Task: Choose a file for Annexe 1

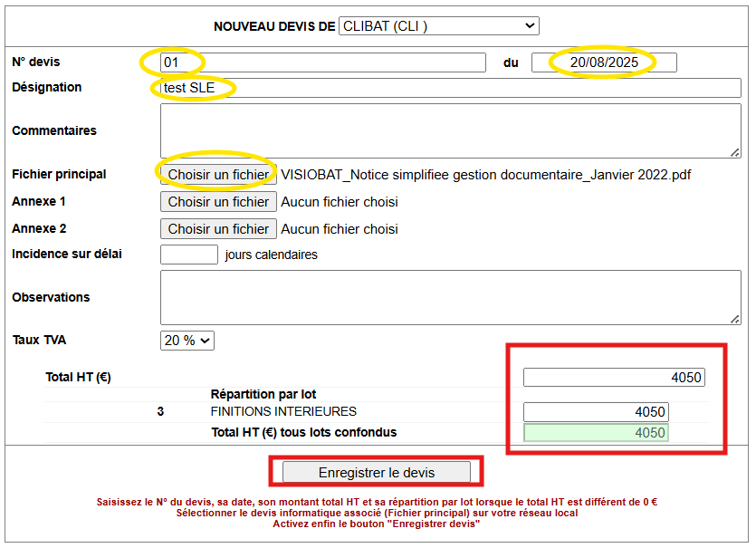Action: point(218,202)
